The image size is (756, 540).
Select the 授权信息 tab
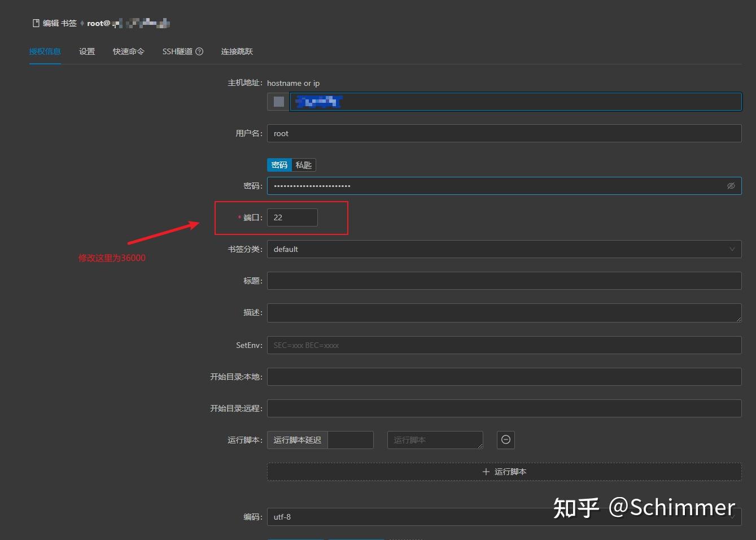(45, 51)
